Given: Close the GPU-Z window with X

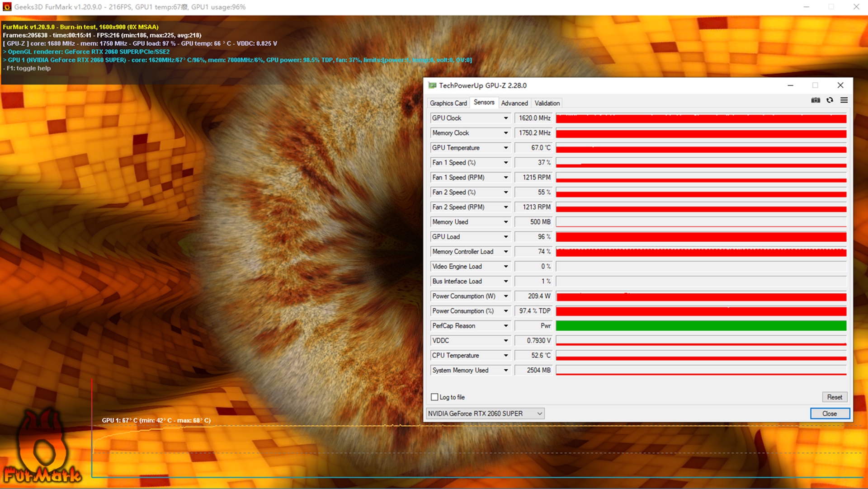Looking at the screenshot, I should pyautogui.click(x=840, y=85).
